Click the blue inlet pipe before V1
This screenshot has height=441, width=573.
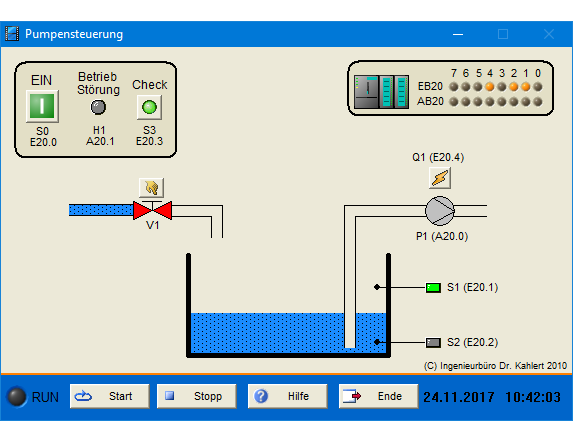point(101,210)
